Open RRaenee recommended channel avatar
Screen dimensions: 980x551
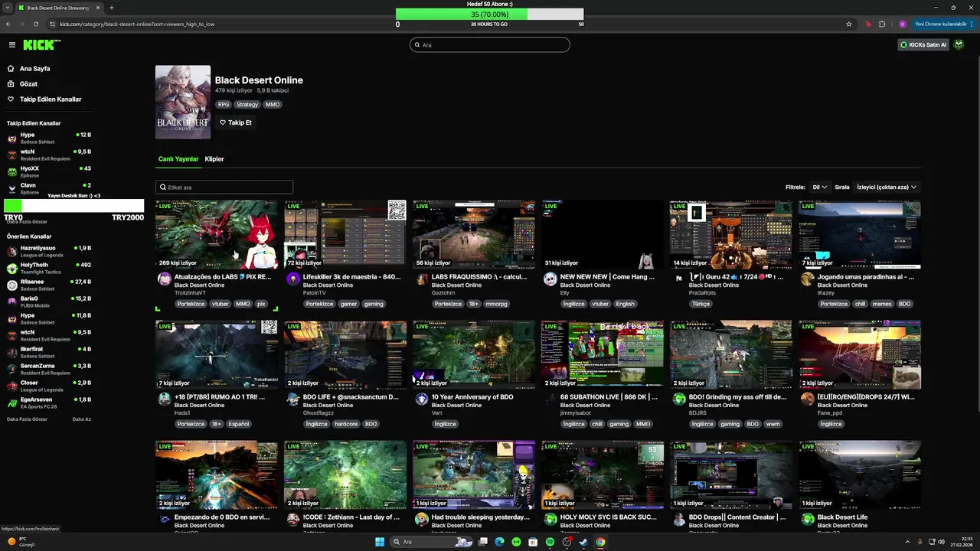click(x=12, y=285)
